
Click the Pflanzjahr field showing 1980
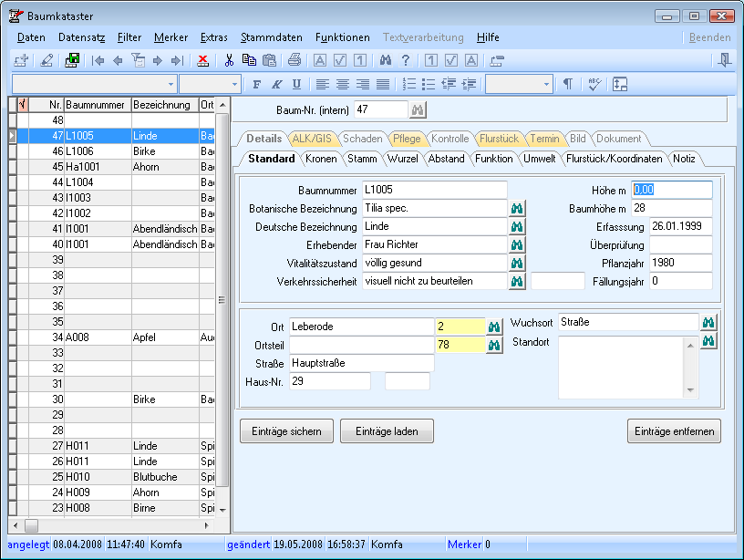click(x=680, y=263)
